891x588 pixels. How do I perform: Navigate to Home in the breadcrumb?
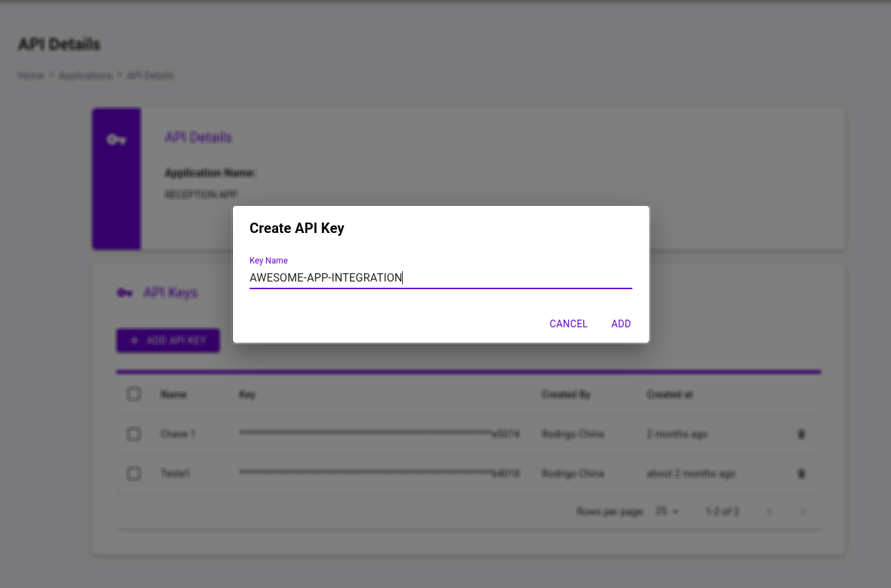click(31, 76)
